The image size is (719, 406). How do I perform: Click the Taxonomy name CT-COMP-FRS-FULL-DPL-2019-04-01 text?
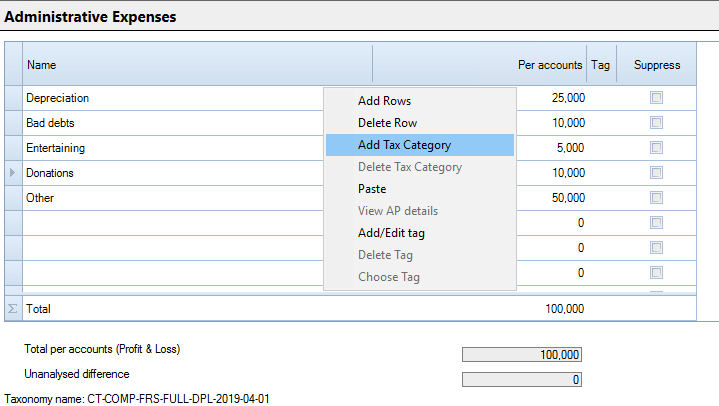[x=137, y=399]
